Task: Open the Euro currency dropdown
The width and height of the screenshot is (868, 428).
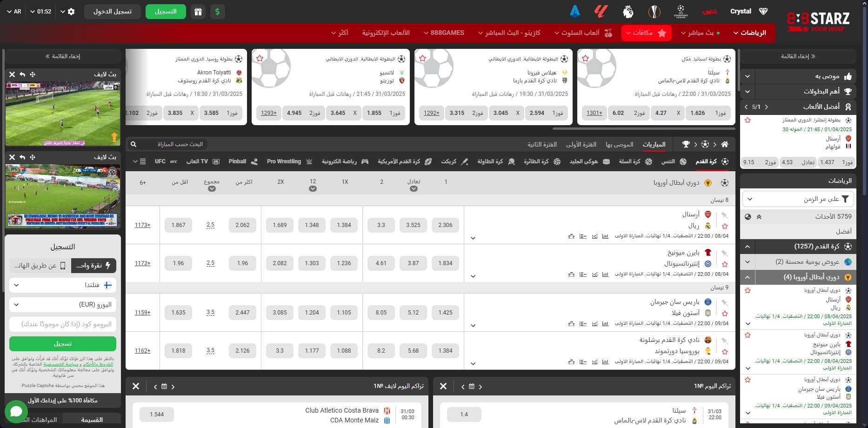Action: (x=63, y=305)
